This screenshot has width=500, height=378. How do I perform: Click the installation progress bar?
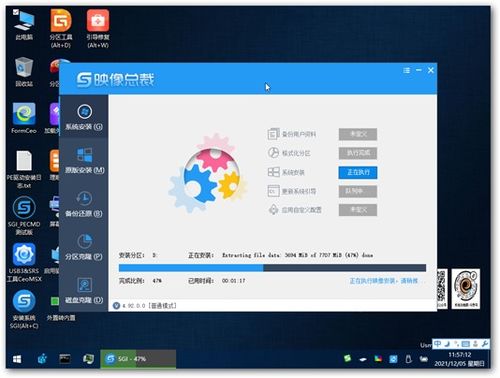(272, 268)
